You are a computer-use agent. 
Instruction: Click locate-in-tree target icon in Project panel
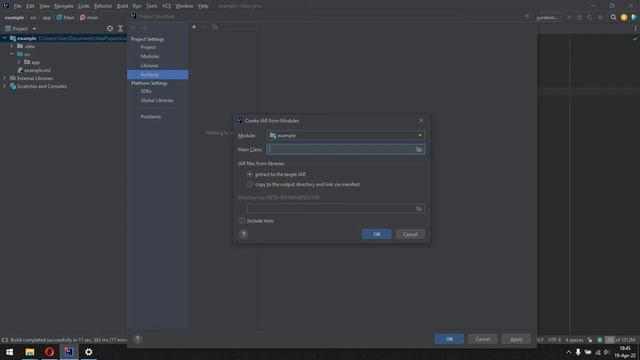[x=110, y=29]
